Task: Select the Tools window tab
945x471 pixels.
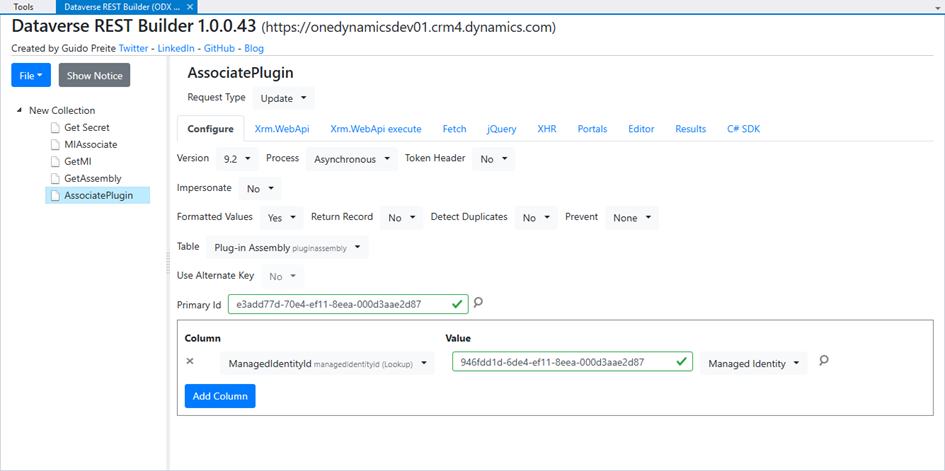Action: tap(24, 7)
